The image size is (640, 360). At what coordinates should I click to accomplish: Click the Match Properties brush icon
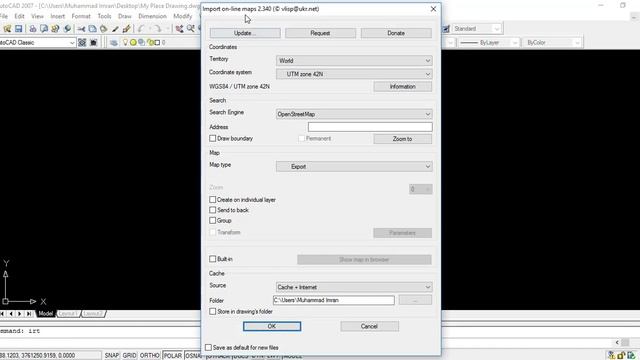tap(115, 29)
